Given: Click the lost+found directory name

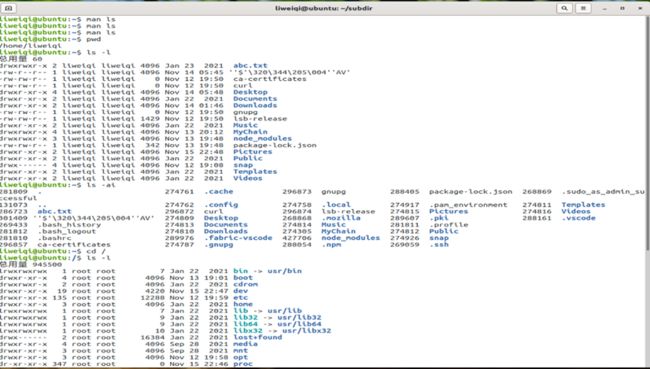Looking at the screenshot, I should (257, 337).
